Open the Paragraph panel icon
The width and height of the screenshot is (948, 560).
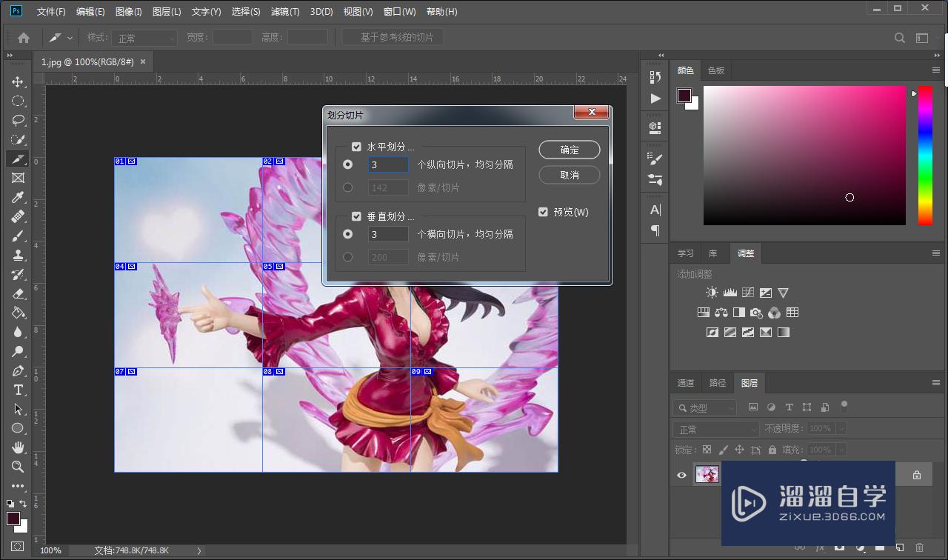click(x=655, y=230)
